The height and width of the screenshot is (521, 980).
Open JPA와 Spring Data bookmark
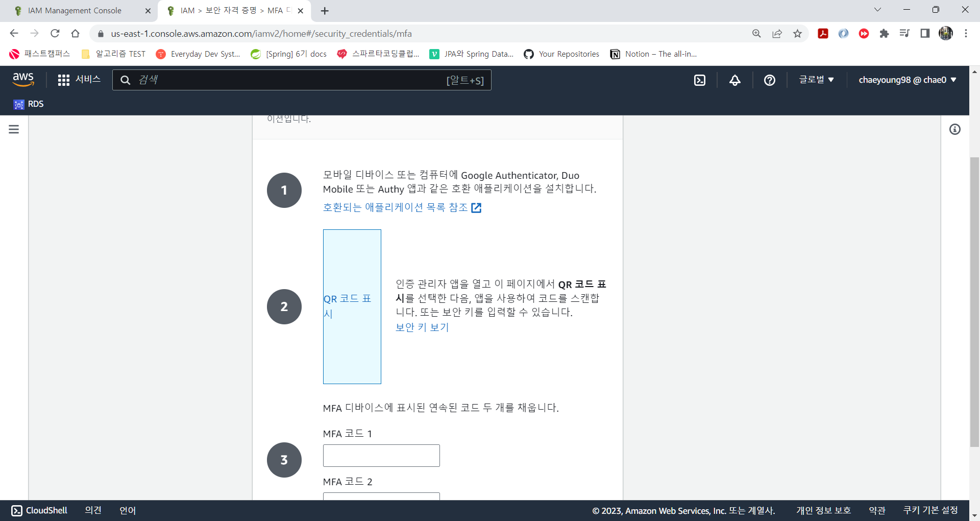pyautogui.click(x=472, y=54)
